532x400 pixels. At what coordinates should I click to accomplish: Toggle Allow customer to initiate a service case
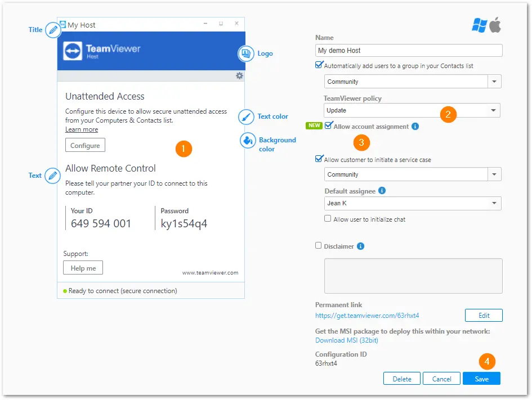coord(319,159)
